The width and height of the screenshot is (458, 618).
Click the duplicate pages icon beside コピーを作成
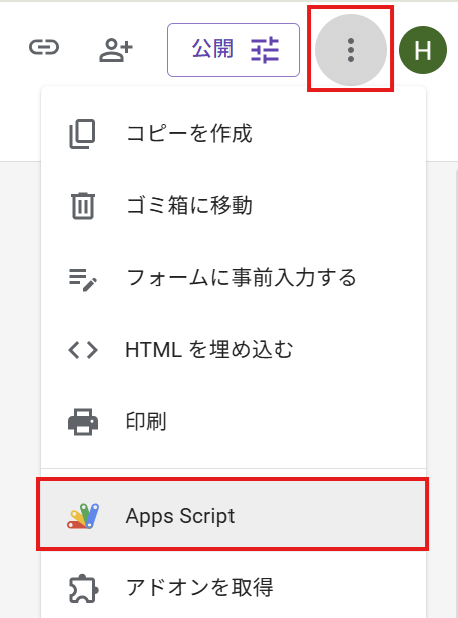pyautogui.click(x=82, y=134)
